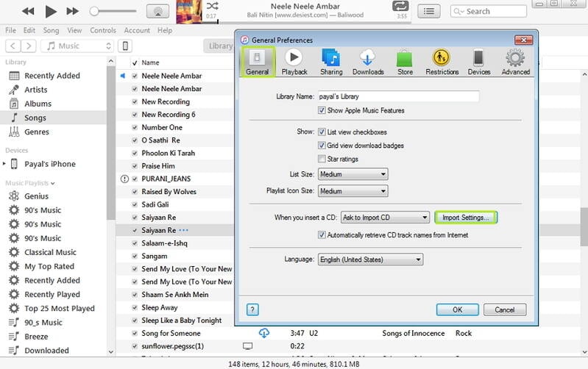
Task: Open the Account menu
Action: pyautogui.click(x=137, y=30)
